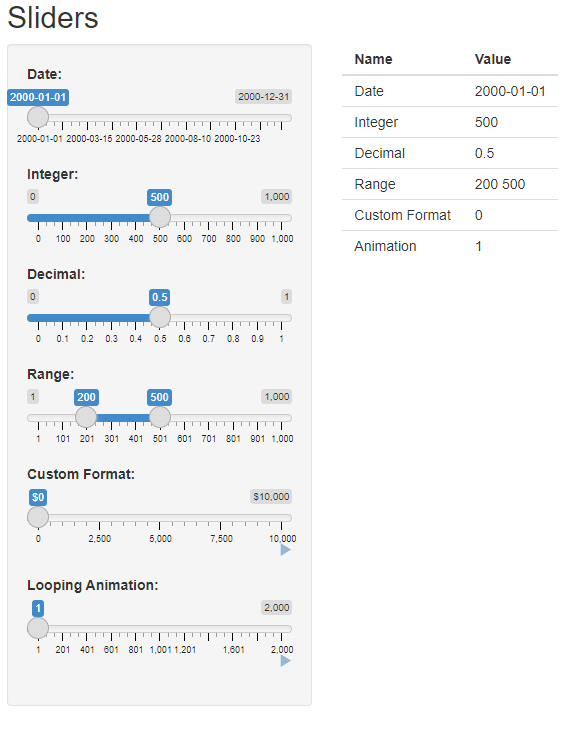Click the Integer slider handle at 500
Screen dimensions: 575x742
point(159,217)
